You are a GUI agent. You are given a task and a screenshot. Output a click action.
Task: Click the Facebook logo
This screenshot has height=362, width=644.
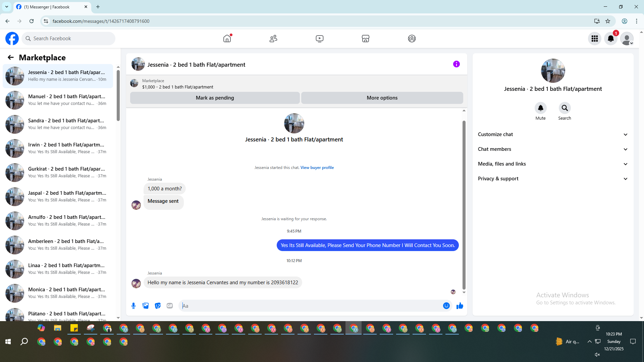(12, 39)
